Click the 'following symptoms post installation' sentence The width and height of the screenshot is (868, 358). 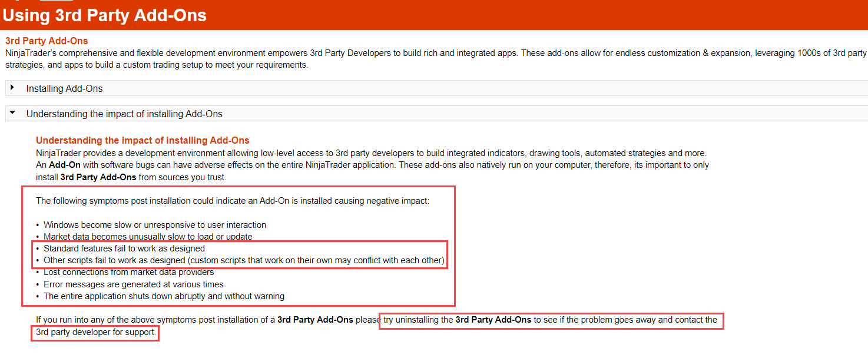click(233, 201)
